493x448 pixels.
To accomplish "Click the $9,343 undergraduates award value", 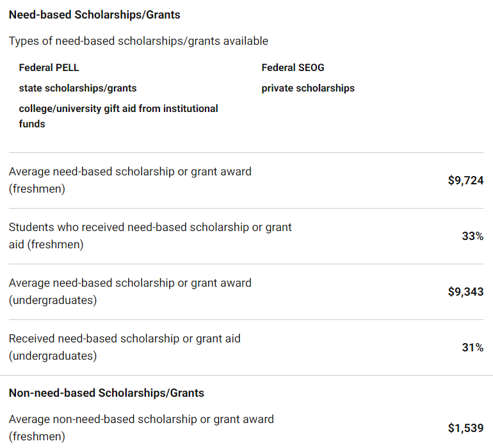I will pyautogui.click(x=465, y=292).
